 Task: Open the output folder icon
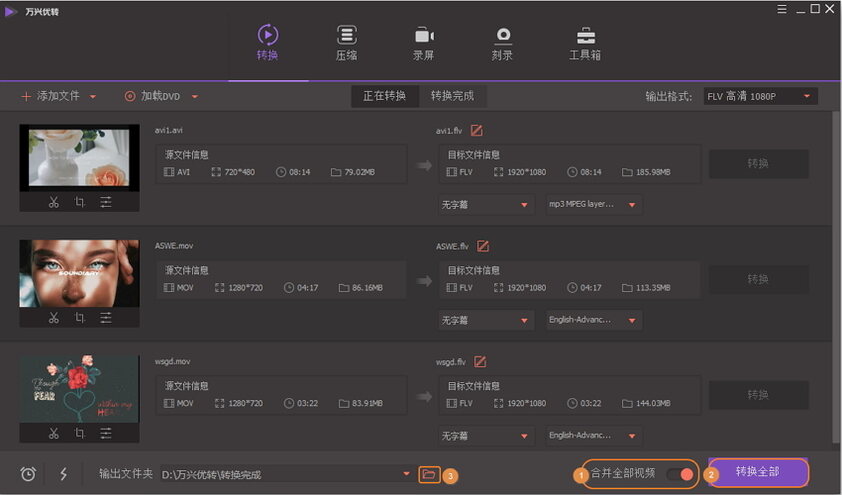pyautogui.click(x=429, y=474)
